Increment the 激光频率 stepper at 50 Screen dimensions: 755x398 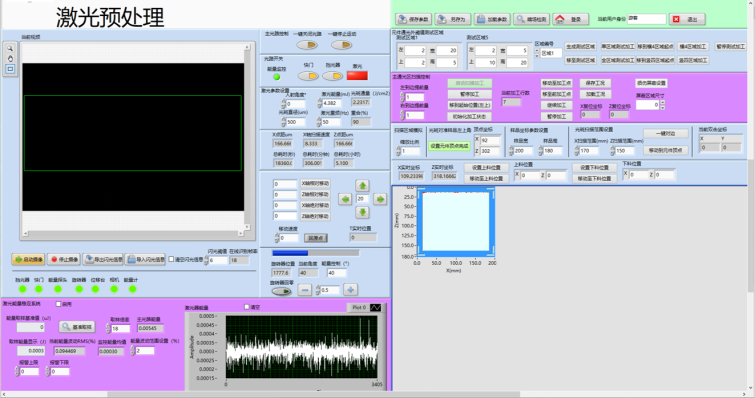point(319,120)
